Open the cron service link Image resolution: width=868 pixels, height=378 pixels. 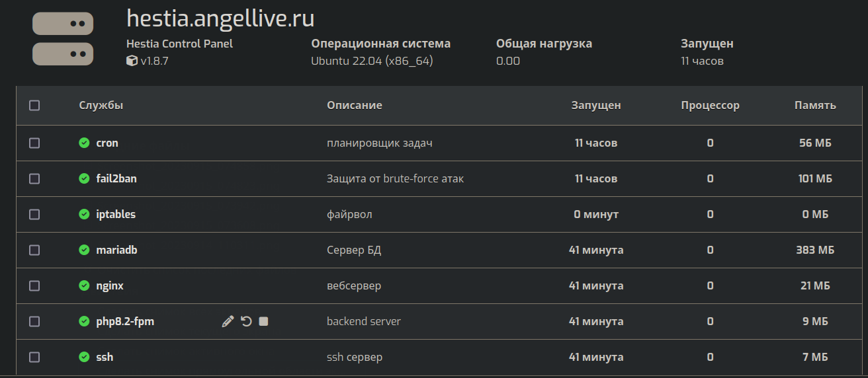coord(107,143)
